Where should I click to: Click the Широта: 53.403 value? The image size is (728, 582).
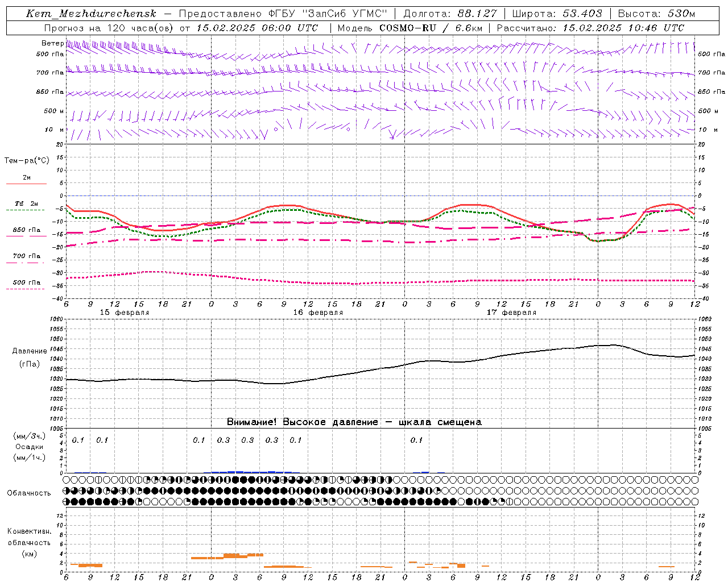(557, 14)
